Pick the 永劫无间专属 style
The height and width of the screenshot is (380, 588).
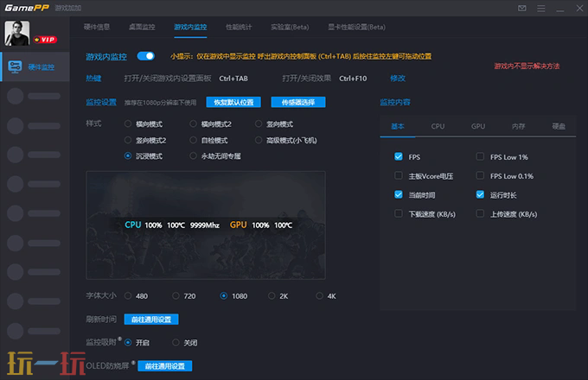pyautogui.click(x=193, y=155)
